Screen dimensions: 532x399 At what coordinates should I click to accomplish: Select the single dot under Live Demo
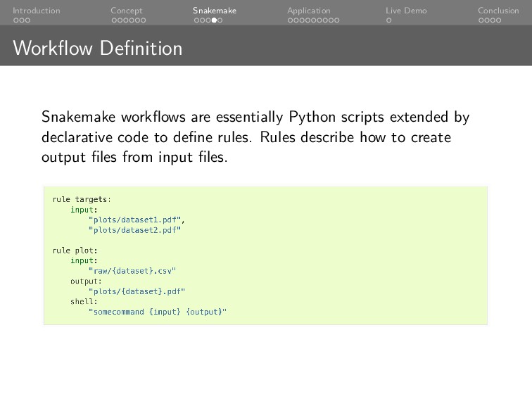pyautogui.click(x=388, y=20)
